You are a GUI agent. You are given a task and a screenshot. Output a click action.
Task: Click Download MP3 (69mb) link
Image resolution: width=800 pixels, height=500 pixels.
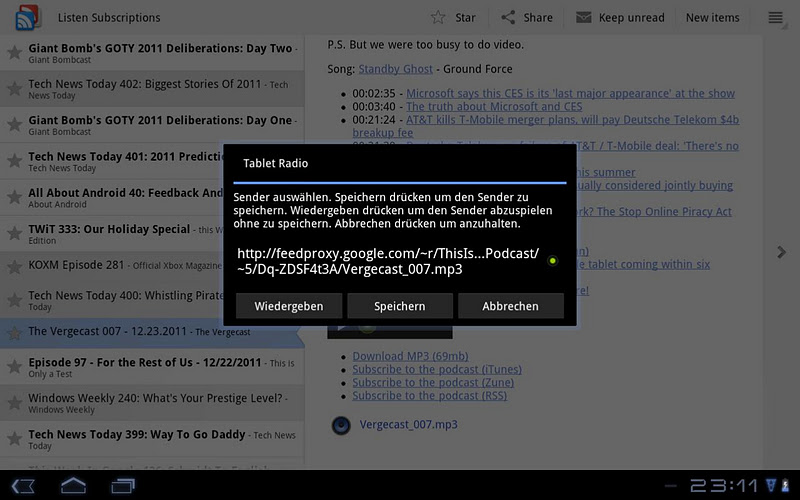coord(410,356)
